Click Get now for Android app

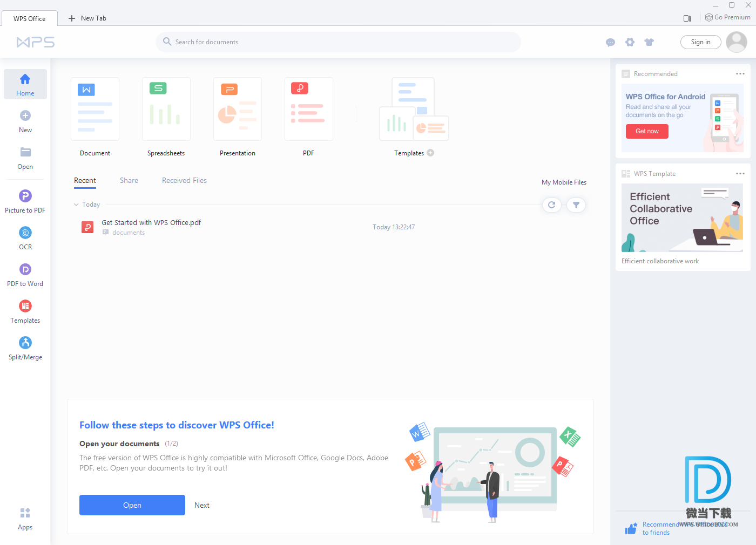(647, 131)
